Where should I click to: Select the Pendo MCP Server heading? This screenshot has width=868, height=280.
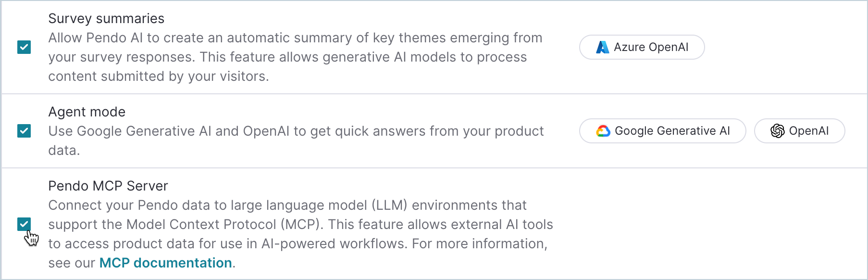108,186
